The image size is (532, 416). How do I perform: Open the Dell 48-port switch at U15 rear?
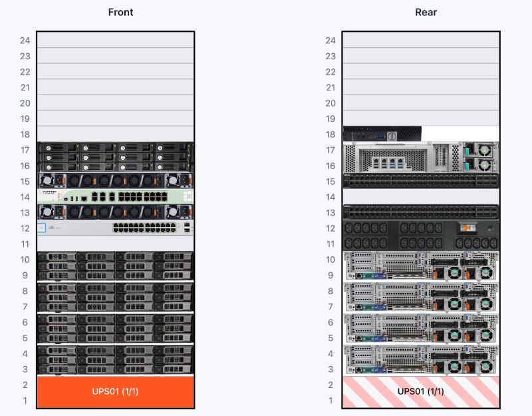[x=420, y=180]
